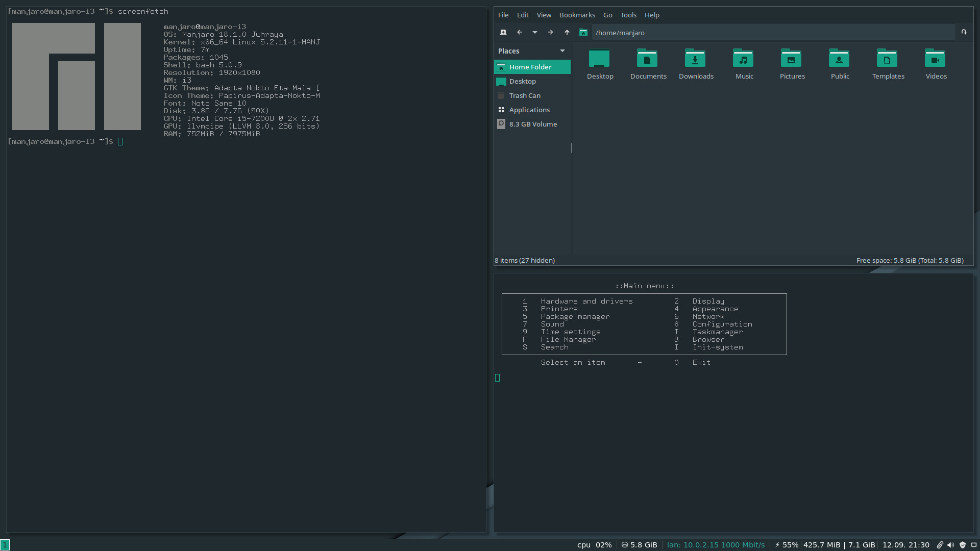Click the home folder icon beside the path bar
The height and width of the screenshot is (551, 980).
pos(583,32)
